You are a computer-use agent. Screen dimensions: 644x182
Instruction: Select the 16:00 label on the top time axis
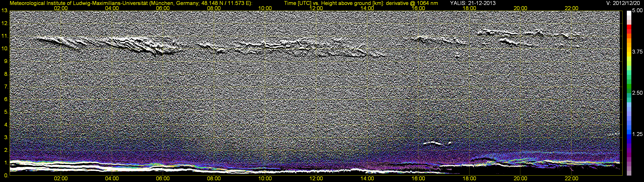coord(418,8)
